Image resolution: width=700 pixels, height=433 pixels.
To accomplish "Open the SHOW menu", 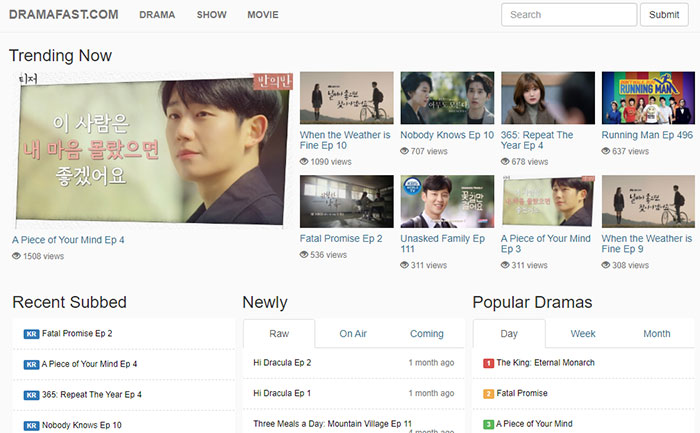I will coord(212,15).
